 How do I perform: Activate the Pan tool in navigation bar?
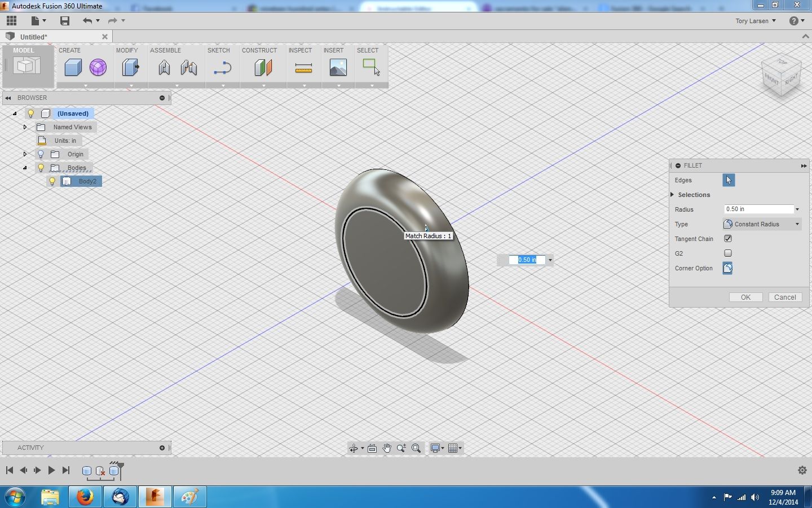coord(387,448)
